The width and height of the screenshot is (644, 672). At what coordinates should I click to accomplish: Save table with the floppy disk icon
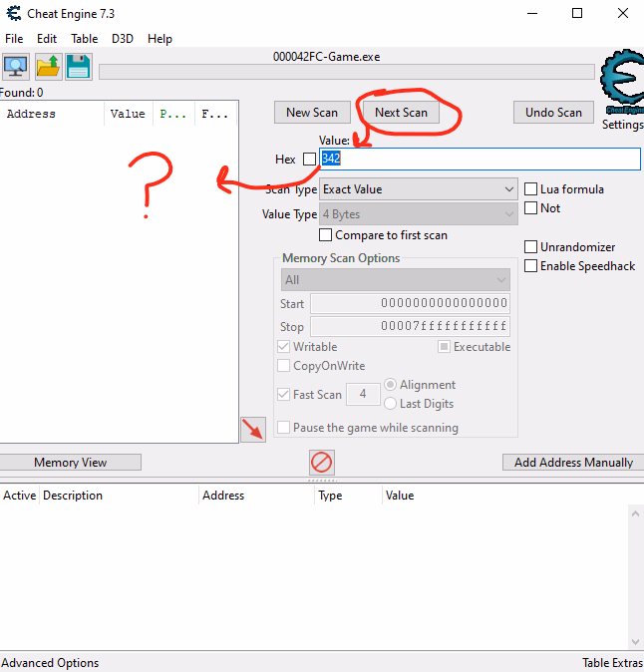pos(79,67)
